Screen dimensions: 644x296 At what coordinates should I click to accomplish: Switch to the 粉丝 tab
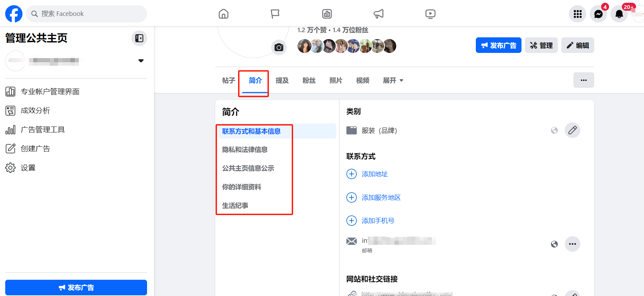tap(309, 81)
